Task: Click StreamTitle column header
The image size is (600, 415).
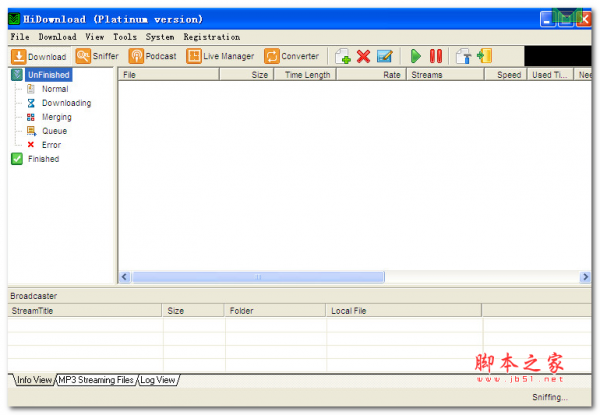Action: 85,311
